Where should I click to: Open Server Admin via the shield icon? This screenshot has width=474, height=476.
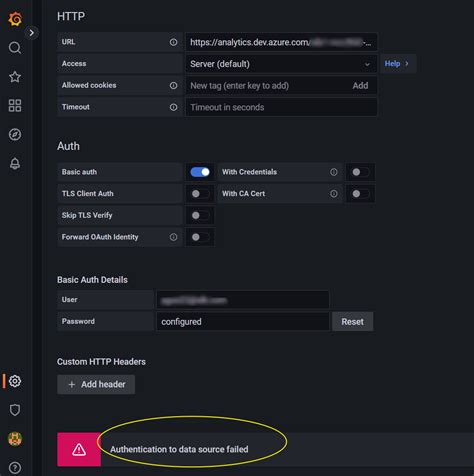click(x=15, y=410)
